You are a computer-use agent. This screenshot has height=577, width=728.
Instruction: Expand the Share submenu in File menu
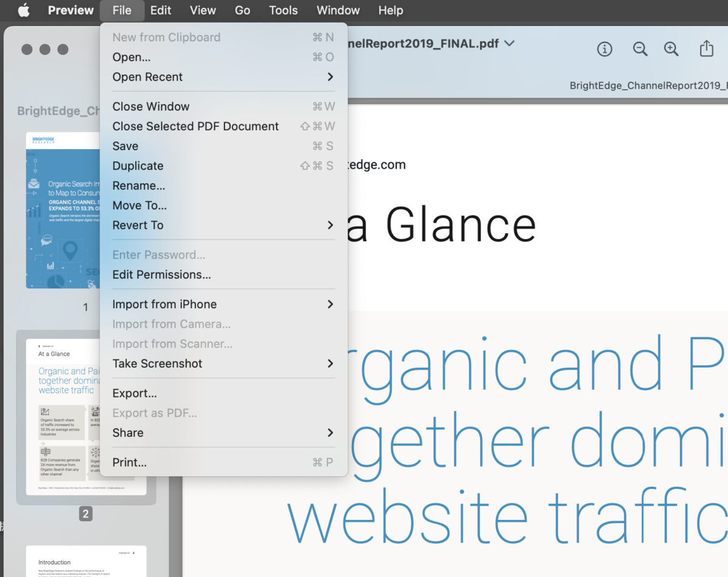[x=223, y=433]
